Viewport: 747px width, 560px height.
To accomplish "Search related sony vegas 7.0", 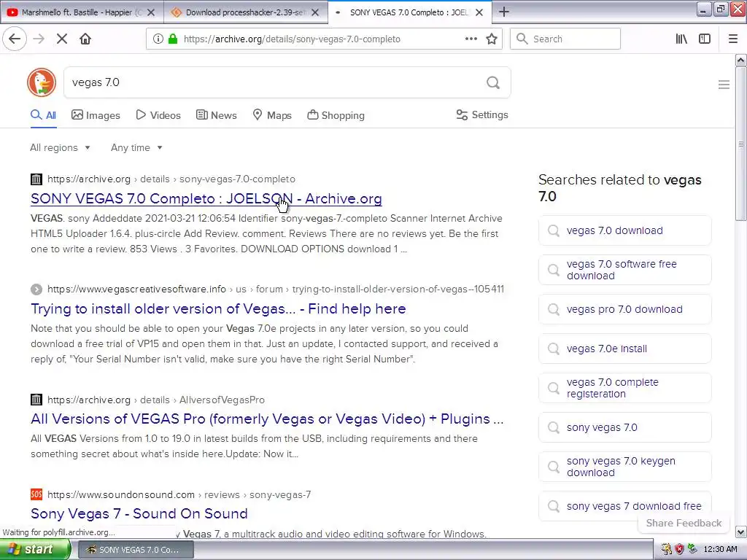I will coord(625,427).
